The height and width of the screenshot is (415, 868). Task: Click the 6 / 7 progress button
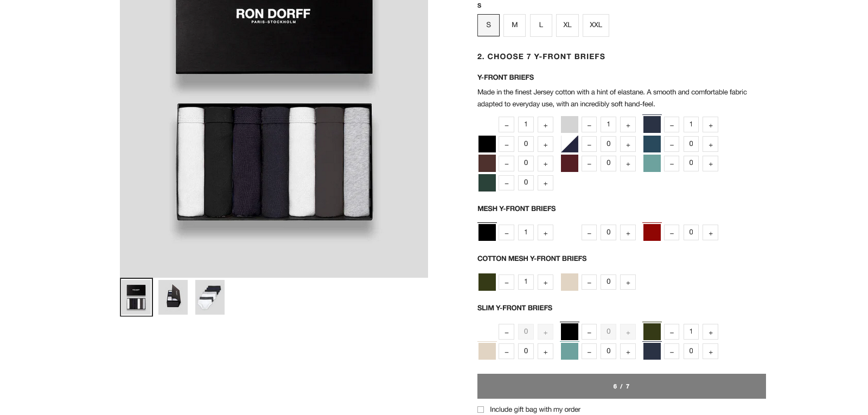(621, 386)
